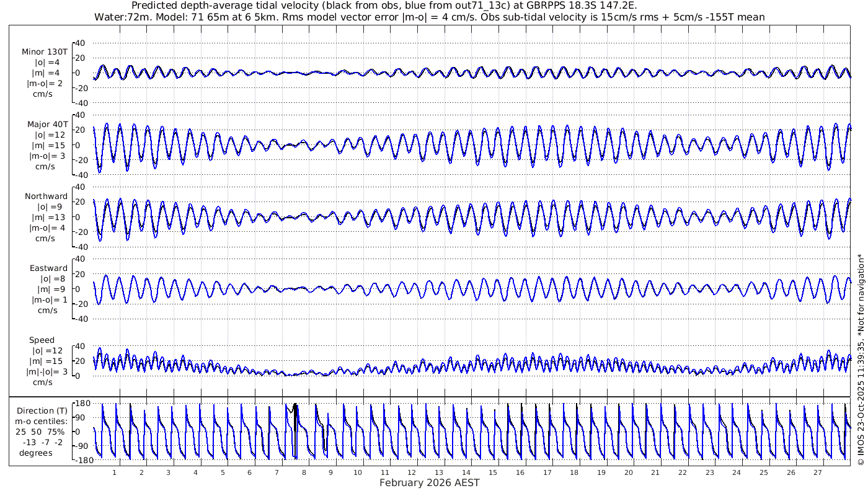This screenshot has width=868, height=496.
Task: Click the m-o centiles values '-13 -7 -2'
Action: (x=42, y=442)
